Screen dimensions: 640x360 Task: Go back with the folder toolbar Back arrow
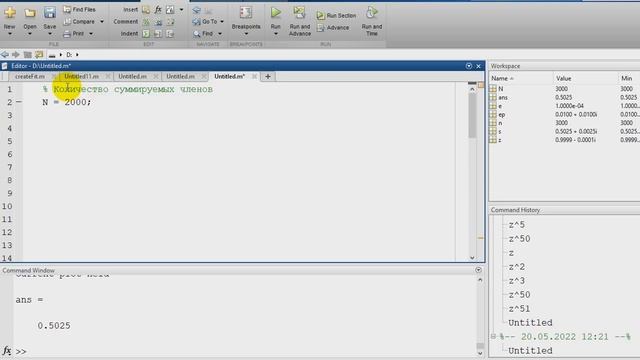click(5, 55)
